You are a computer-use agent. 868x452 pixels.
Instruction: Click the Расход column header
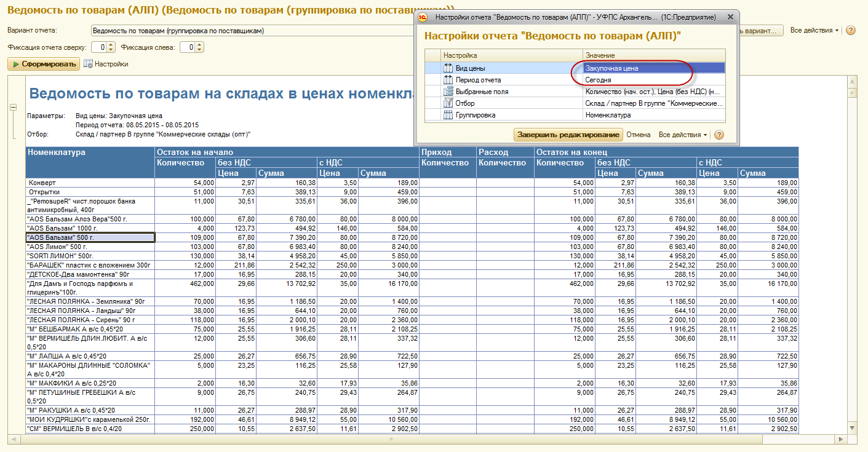point(505,153)
